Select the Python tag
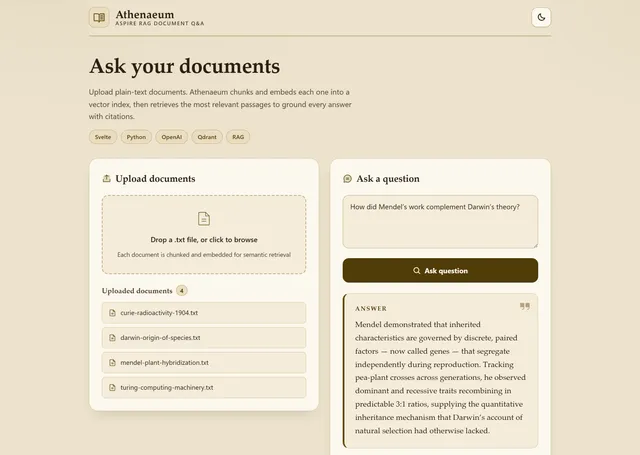 (x=136, y=137)
